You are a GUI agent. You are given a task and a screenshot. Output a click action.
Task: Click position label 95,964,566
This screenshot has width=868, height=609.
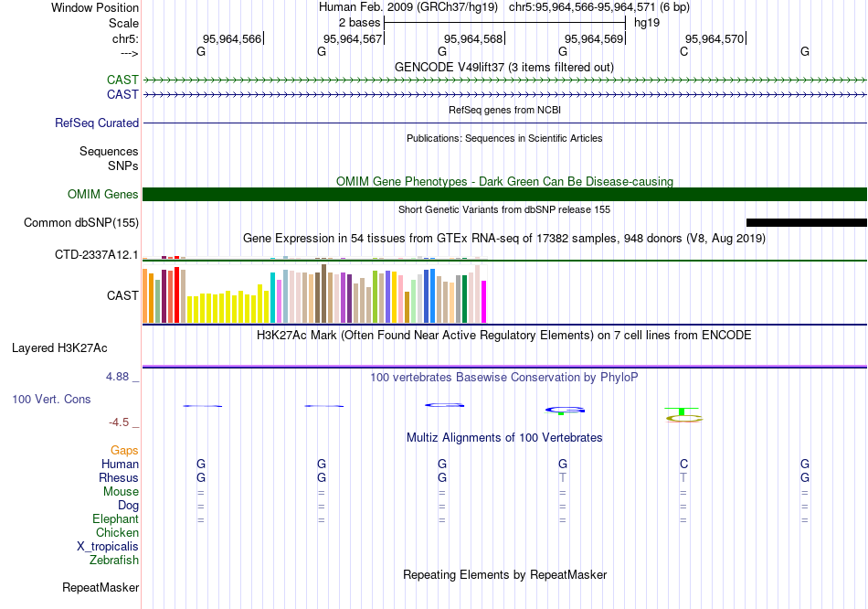pyautogui.click(x=232, y=38)
